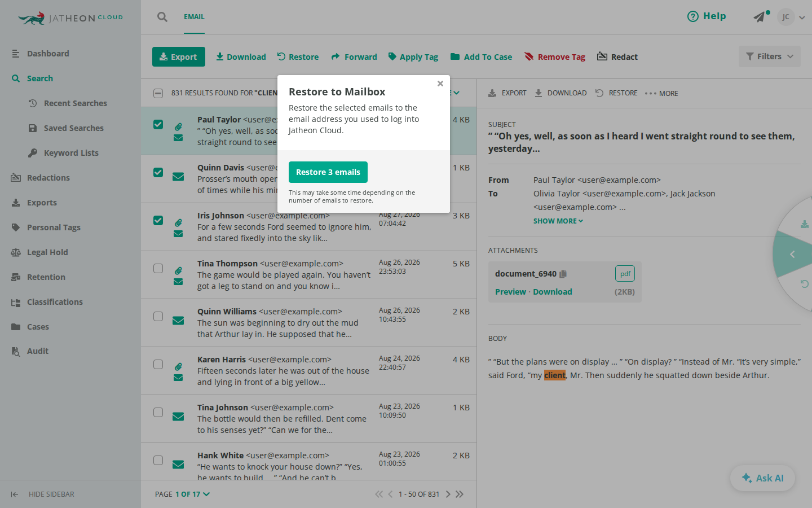Screen dimensions: 812x508
Task: Open the Ask AI assistant button
Action: [763, 478]
